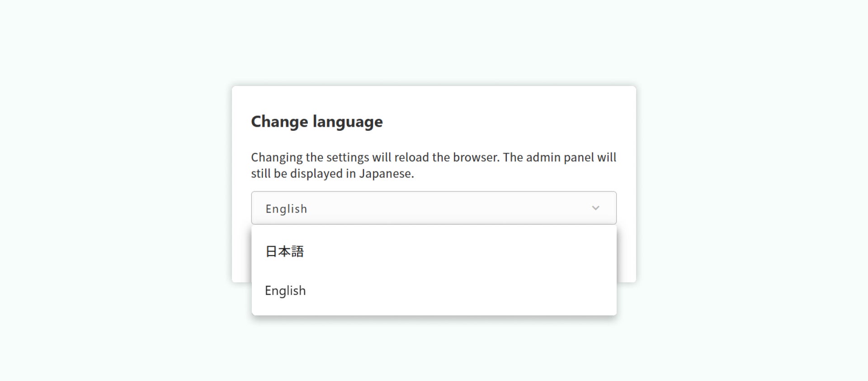Click "still be displayed in Japanese" text line
This screenshot has width=868, height=381.
pyautogui.click(x=332, y=174)
